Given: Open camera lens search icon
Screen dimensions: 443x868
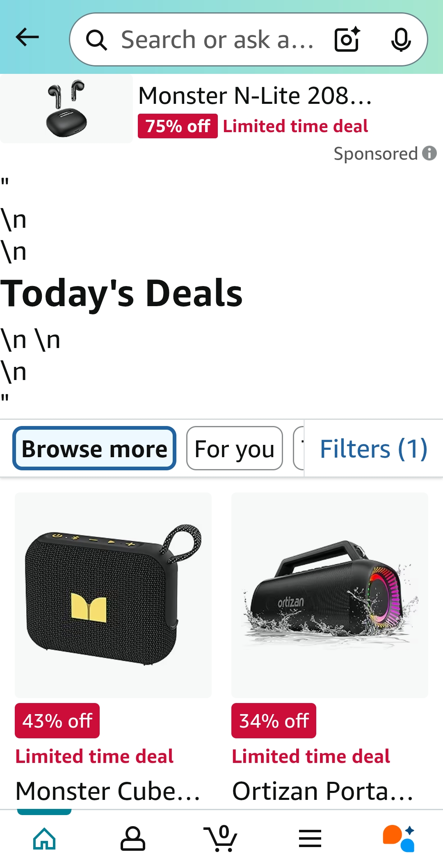Looking at the screenshot, I should [x=347, y=39].
